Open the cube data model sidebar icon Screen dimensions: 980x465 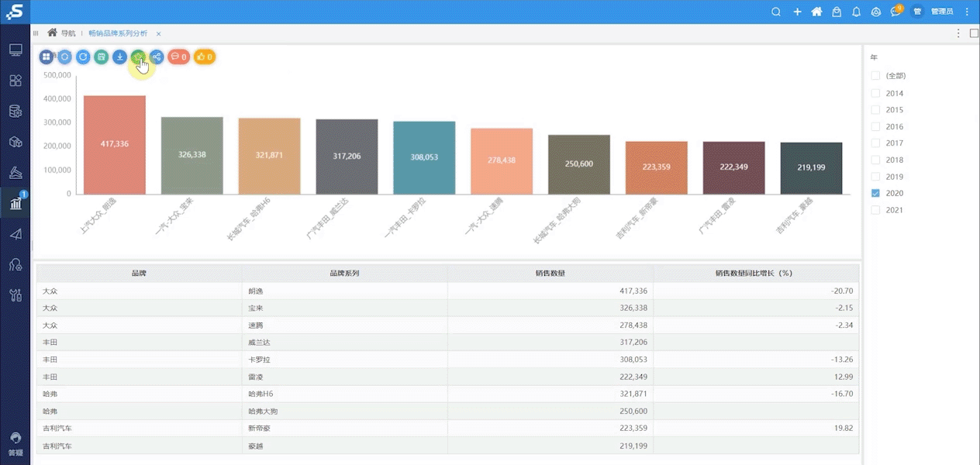coord(16,142)
